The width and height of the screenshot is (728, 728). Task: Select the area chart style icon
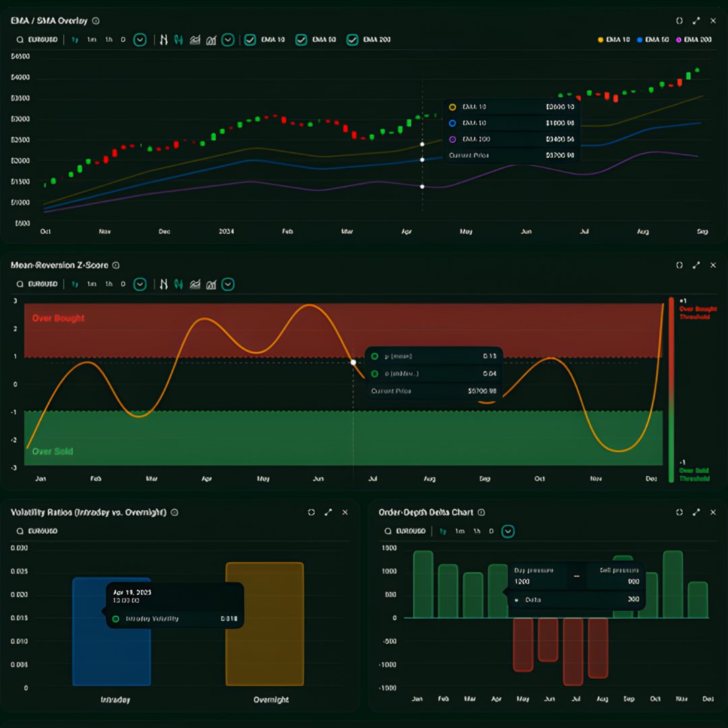[195, 39]
